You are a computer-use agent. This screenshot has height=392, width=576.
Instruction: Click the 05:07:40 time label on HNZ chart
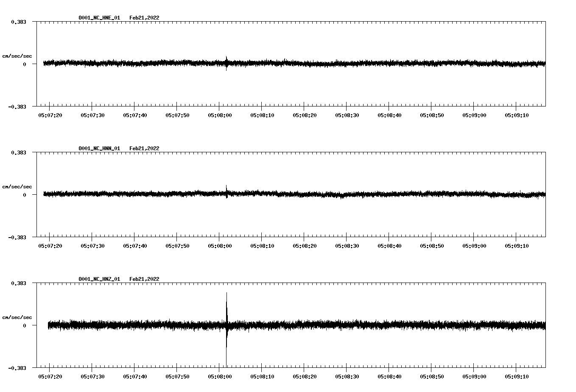click(135, 376)
